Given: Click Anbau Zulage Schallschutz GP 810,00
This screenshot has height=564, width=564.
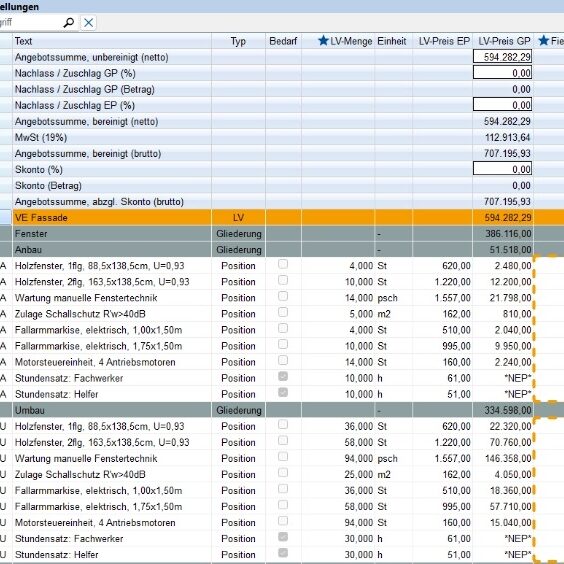Looking at the screenshot, I should pos(517,314).
